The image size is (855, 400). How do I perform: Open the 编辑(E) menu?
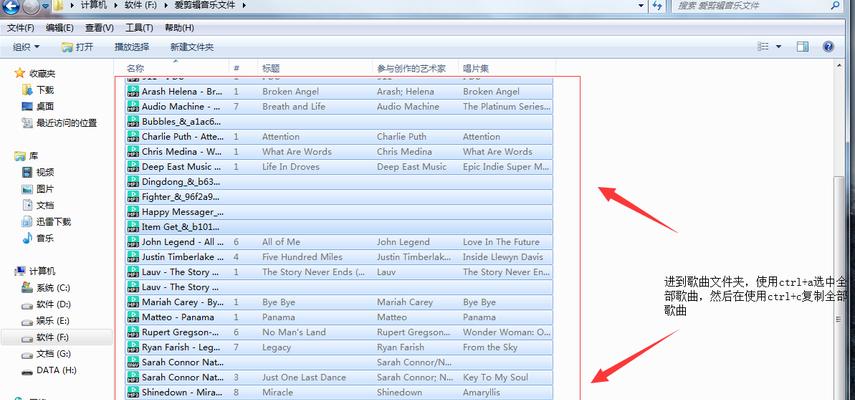pos(59,28)
